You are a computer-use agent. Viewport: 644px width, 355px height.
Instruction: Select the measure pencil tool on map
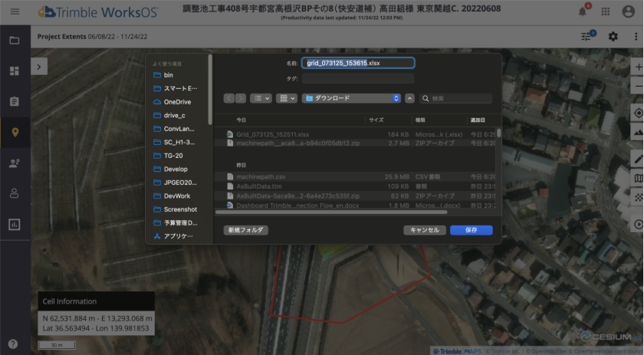coord(638,157)
